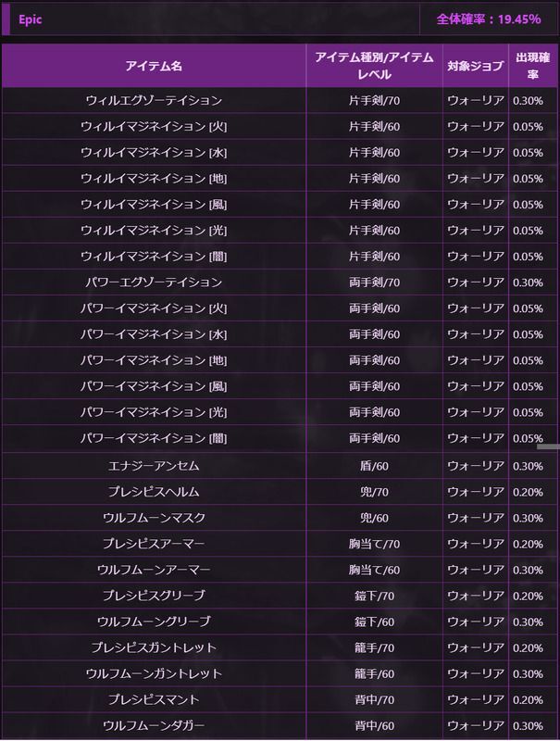The image size is (560, 741).
Task: Click the プレシピスガントレット item name
Action: pos(154,647)
